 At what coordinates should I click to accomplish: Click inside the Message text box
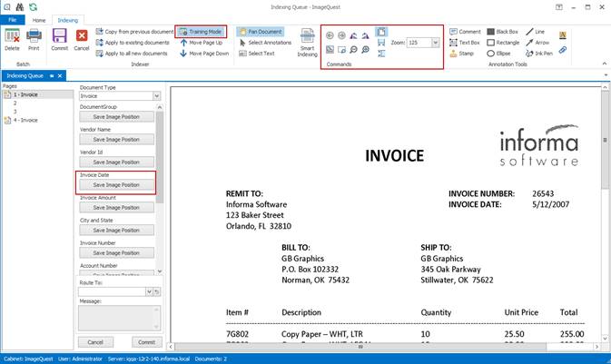[119, 318]
